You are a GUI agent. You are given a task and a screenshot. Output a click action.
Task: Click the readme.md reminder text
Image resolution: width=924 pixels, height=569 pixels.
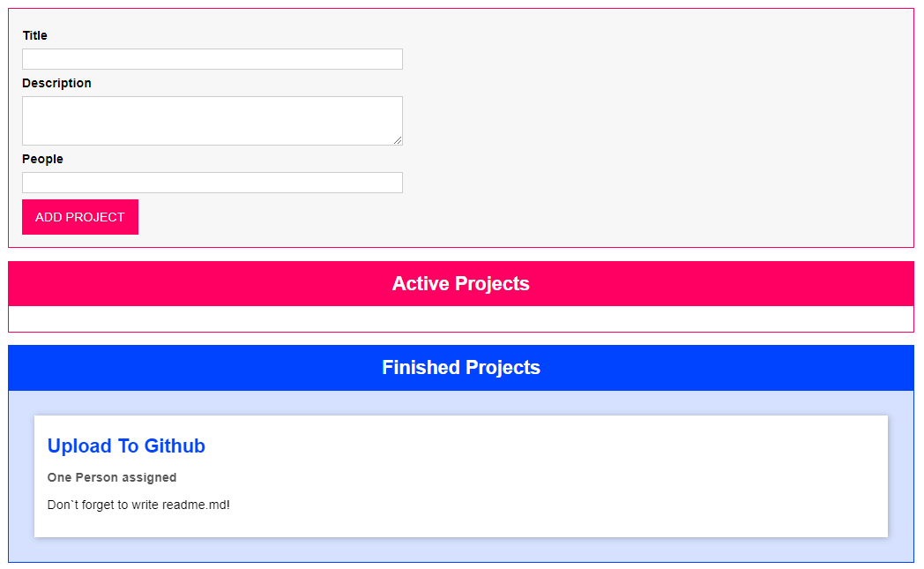pos(137,505)
